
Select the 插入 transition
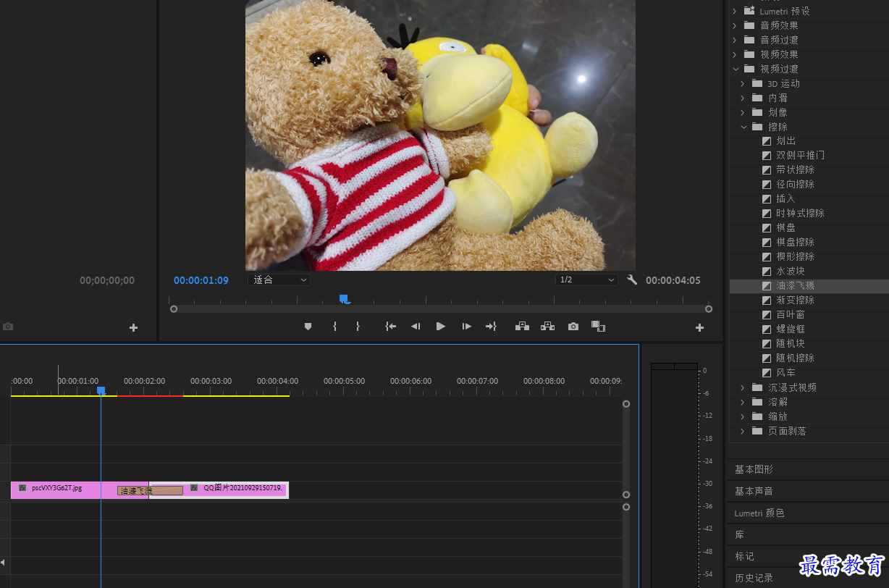(x=785, y=199)
